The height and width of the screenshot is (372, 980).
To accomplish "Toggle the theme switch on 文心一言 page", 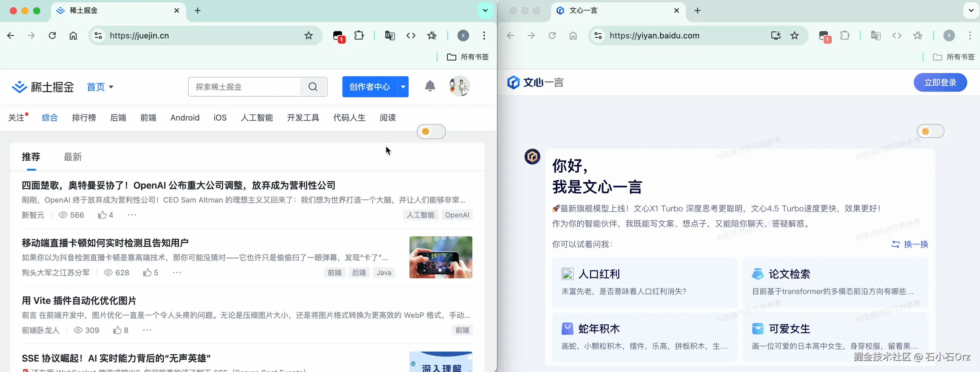I will [x=930, y=131].
